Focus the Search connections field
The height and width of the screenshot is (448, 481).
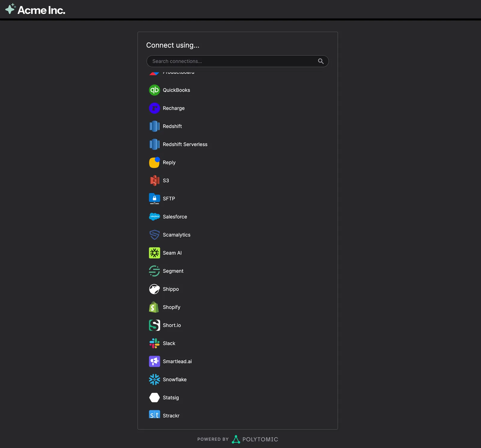click(237, 61)
